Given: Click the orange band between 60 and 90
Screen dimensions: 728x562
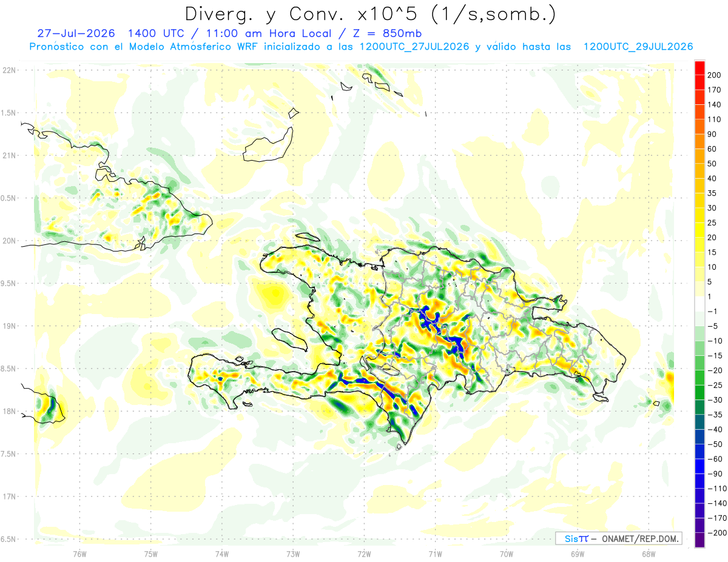Looking at the screenshot, I should click(x=699, y=141).
